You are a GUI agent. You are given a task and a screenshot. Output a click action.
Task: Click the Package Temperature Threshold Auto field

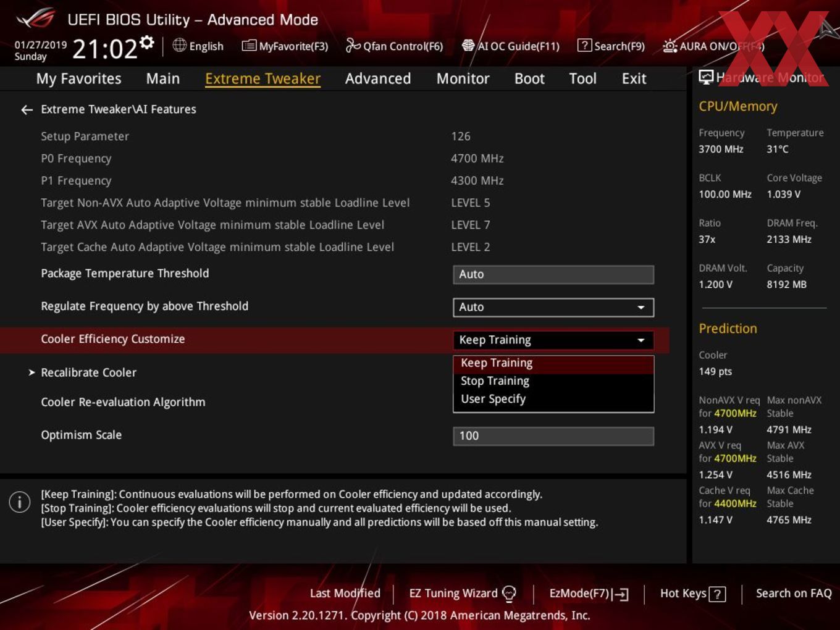(x=553, y=274)
